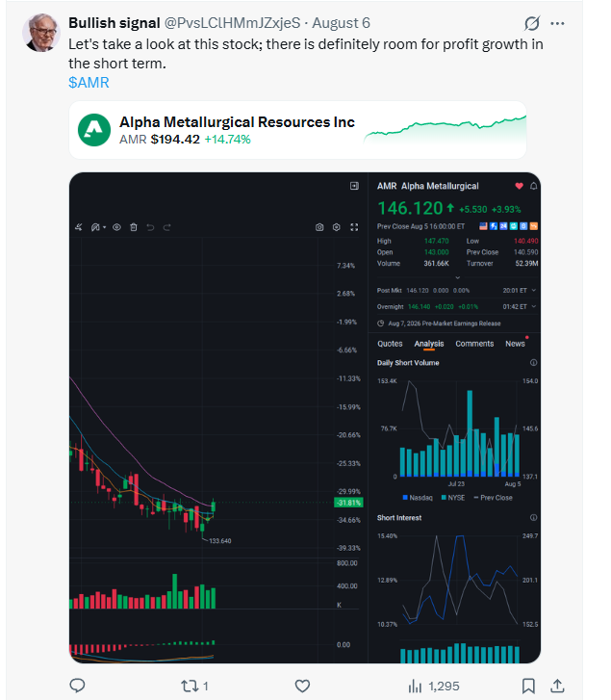Toggle the red favorite heart for AMR
Viewport: 611px width, 700px height.
click(519, 186)
